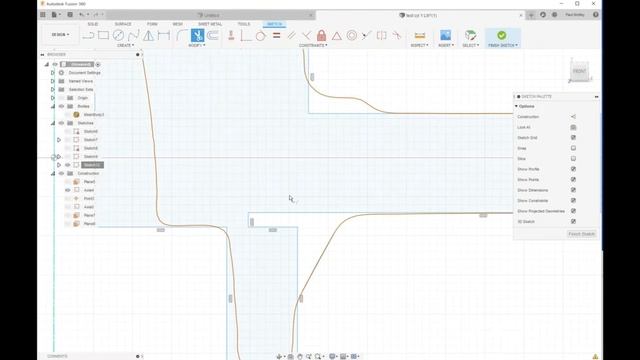
Task: Apply the Symmetry constraint
Action: [382, 36]
